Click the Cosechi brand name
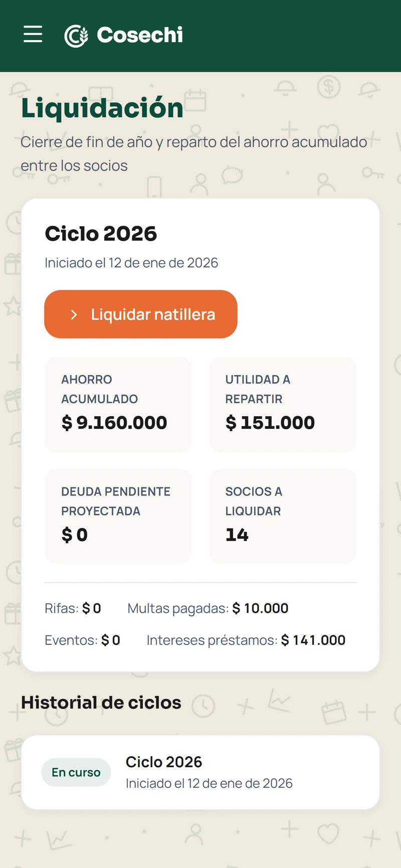 tap(140, 35)
